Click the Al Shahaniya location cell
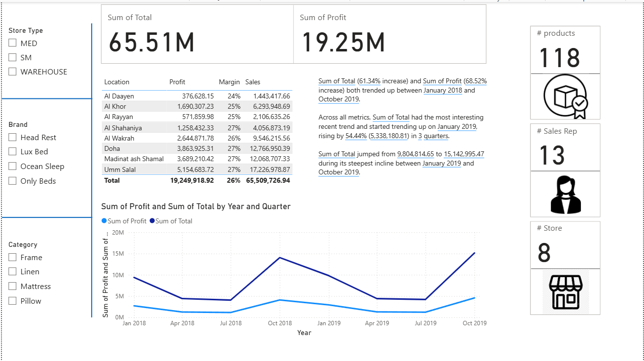Screen dimensions: 644x361 (x=123, y=128)
